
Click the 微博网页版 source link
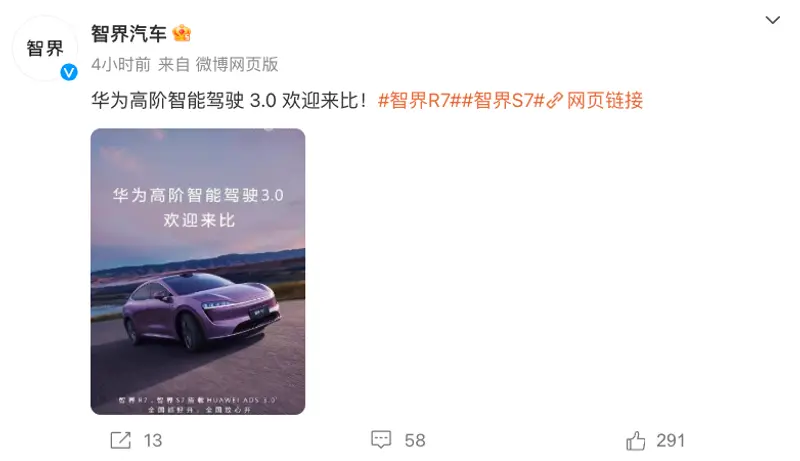pyautogui.click(x=237, y=65)
